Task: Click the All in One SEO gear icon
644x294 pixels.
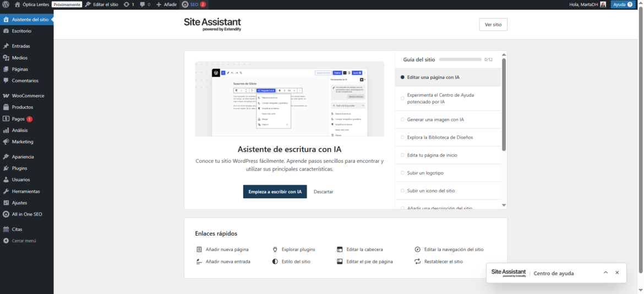Action: coord(6,214)
